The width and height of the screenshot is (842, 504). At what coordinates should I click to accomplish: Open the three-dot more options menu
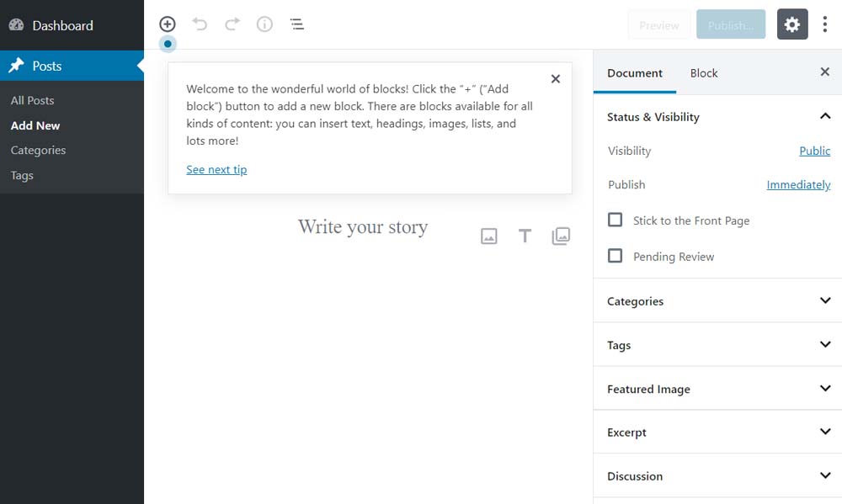click(825, 25)
